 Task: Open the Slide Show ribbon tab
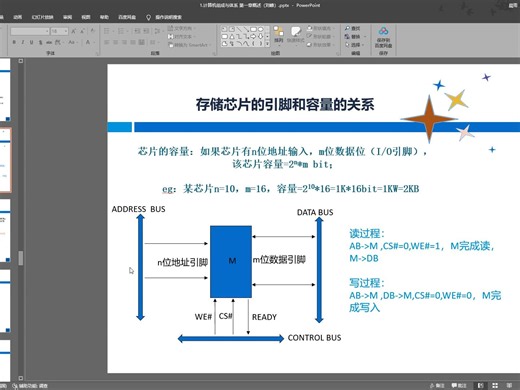point(42,17)
